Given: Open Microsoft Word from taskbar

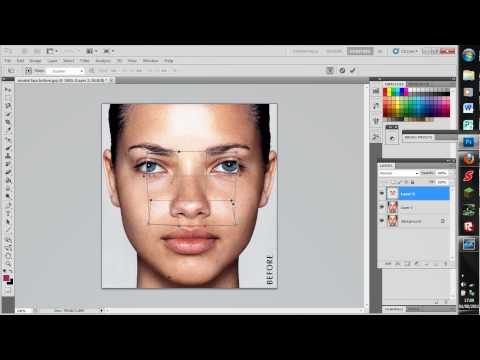Looking at the screenshot, I should 468,108.
